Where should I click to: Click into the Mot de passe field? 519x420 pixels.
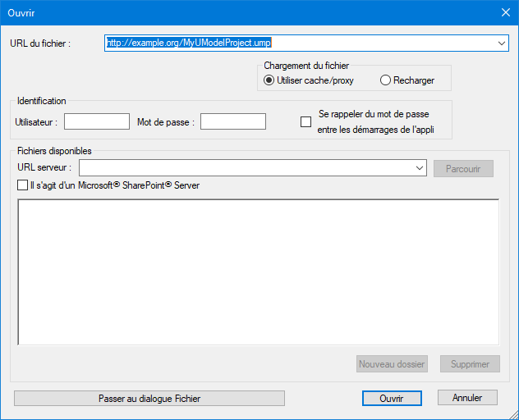click(x=233, y=121)
